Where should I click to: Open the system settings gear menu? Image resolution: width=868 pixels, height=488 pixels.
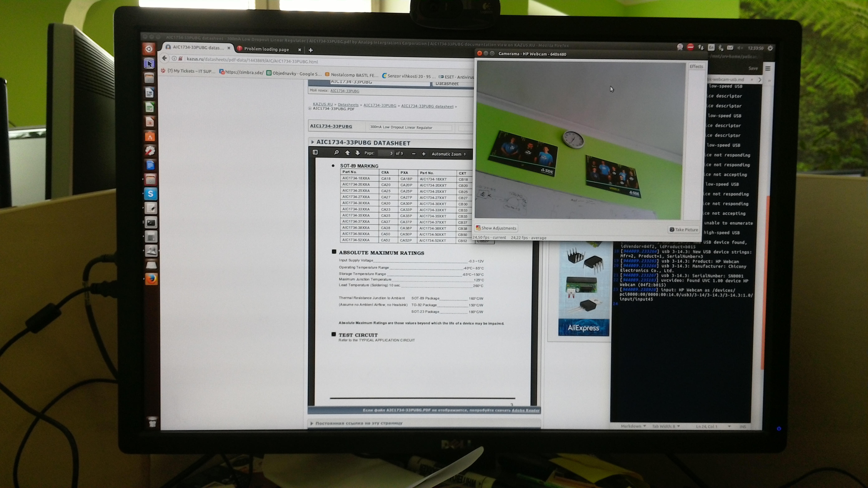[x=770, y=48]
